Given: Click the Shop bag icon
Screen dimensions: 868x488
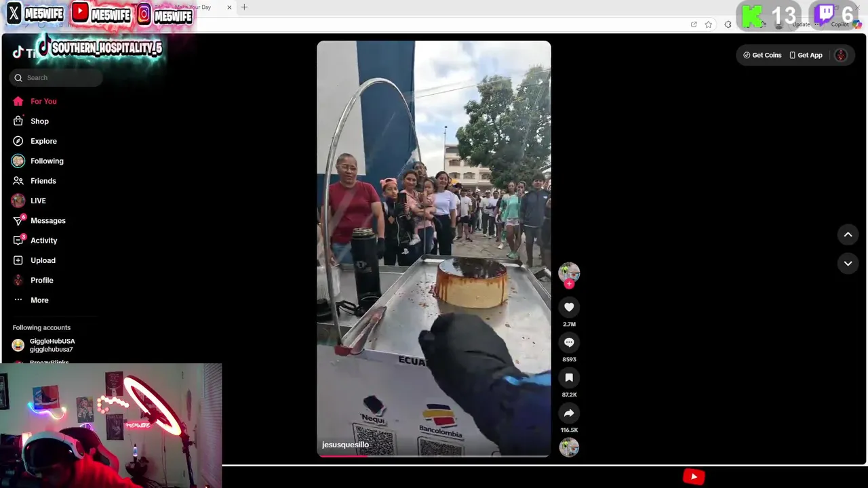Looking at the screenshot, I should (x=18, y=121).
